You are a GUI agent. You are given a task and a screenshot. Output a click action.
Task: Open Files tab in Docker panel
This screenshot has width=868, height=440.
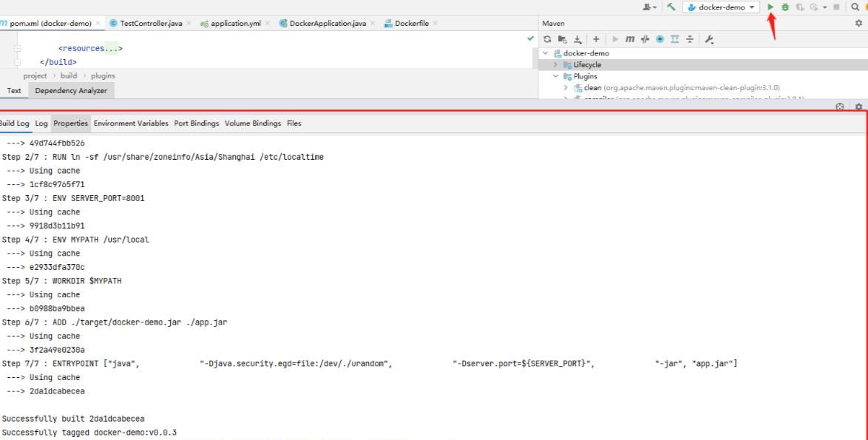294,123
